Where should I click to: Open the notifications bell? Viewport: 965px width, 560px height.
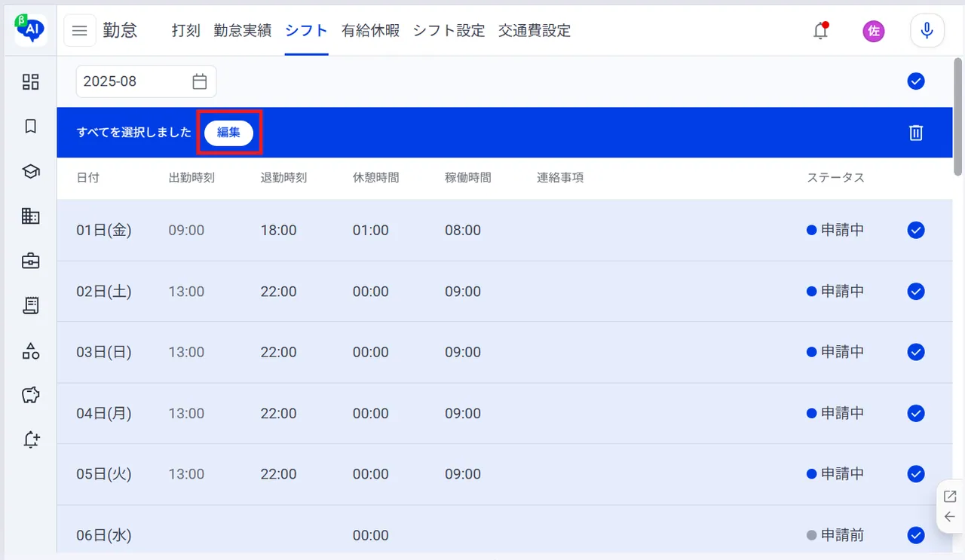click(821, 31)
